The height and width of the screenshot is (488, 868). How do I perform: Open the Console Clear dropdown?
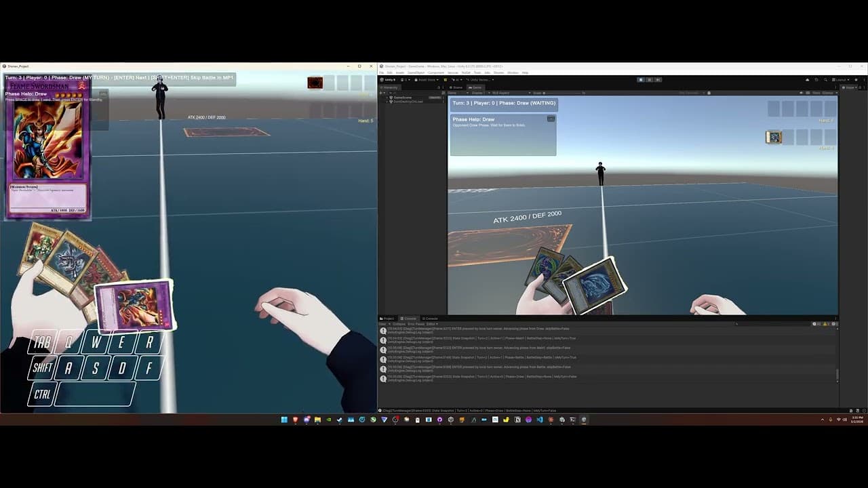point(384,324)
